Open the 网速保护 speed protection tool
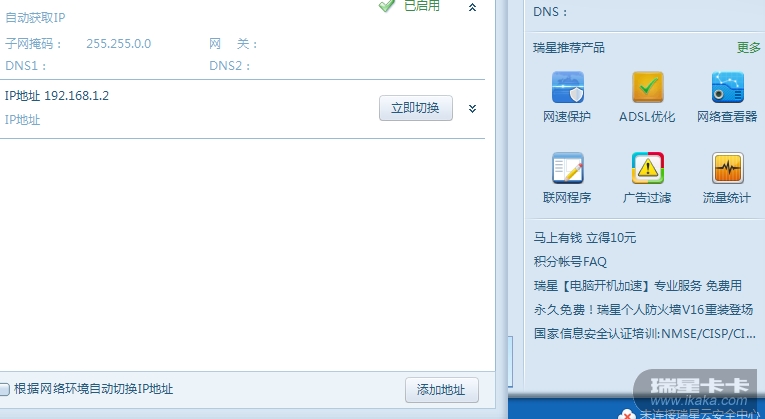Screen dimensions: 765x419 click(x=567, y=96)
